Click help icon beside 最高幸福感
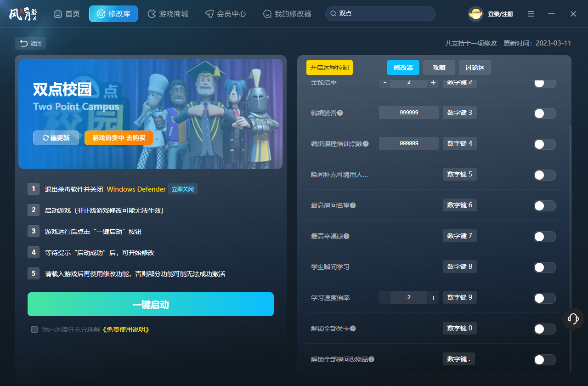 tap(346, 236)
